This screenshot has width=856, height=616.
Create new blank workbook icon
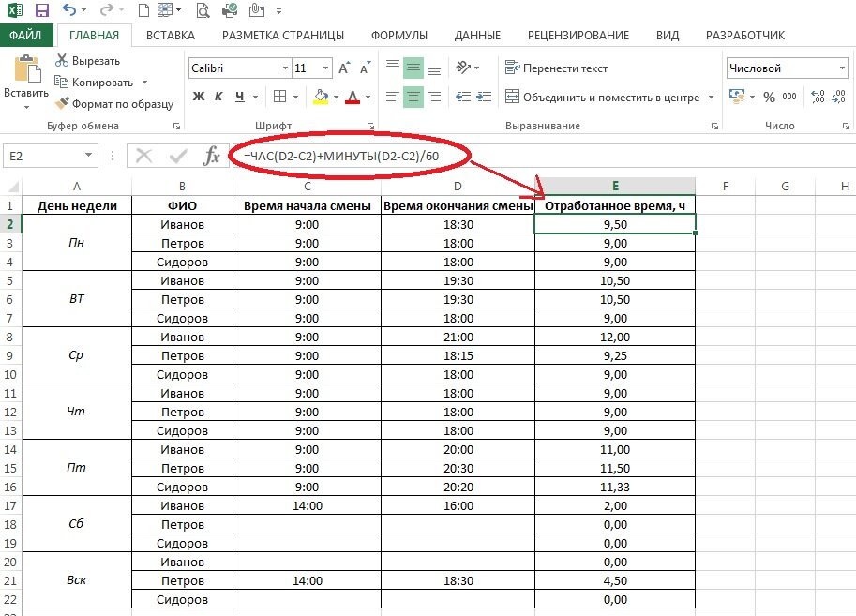coord(143,9)
